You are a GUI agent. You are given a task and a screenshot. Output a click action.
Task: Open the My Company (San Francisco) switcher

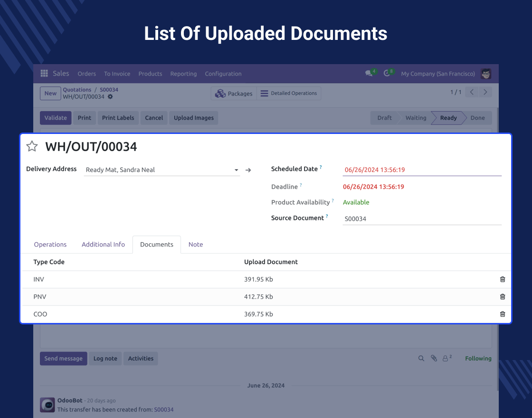point(437,74)
